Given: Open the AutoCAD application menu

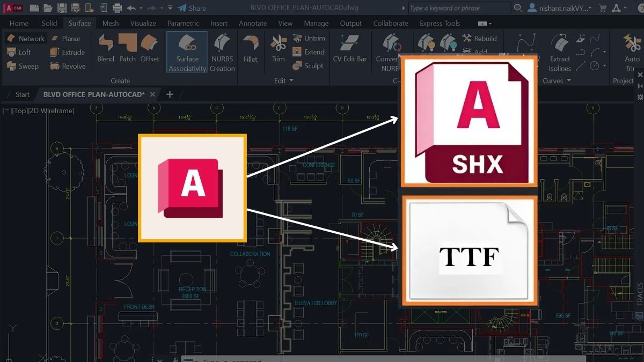Looking at the screenshot, I should 14,8.
